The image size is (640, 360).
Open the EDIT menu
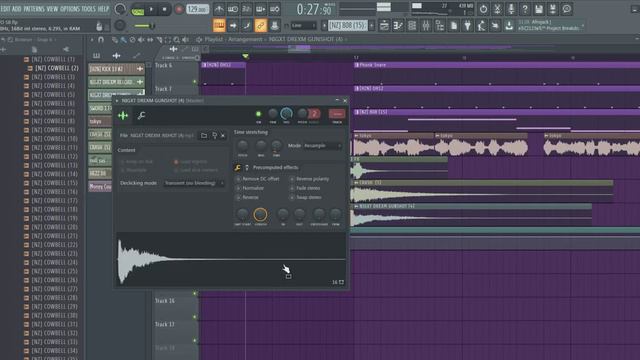point(5,9)
